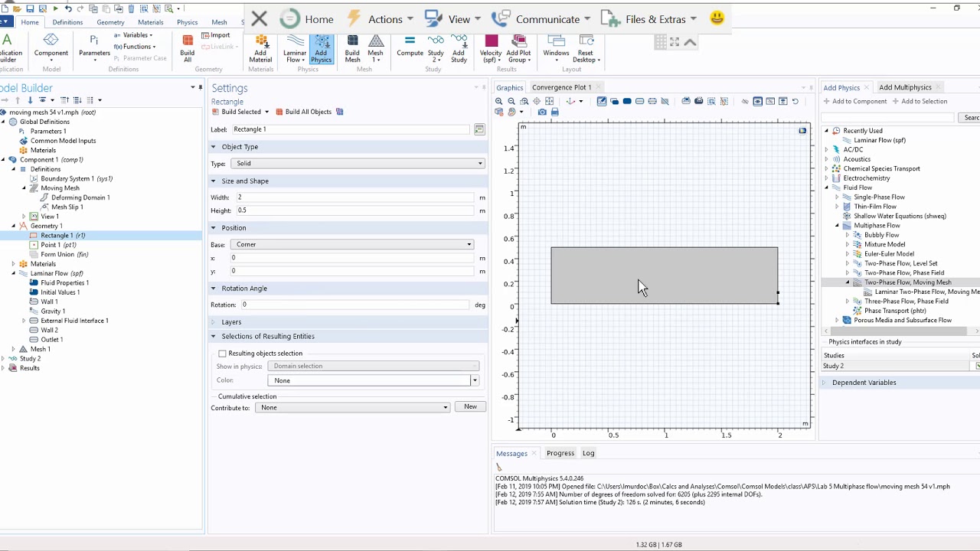Screen dimensions: 980x551
Task: Open the Base dropdown showing Corner
Action: 352,244
